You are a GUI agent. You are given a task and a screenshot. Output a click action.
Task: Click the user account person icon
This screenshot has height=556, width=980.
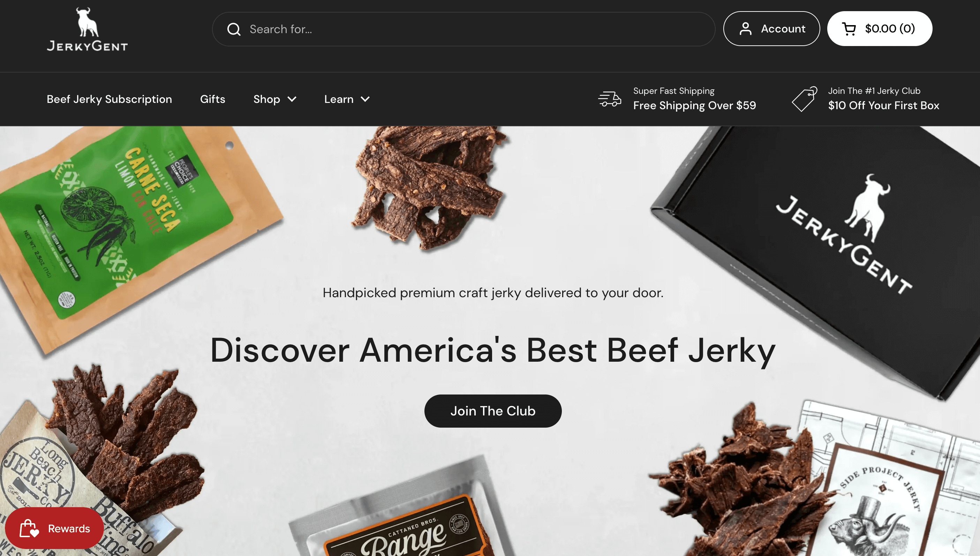(745, 28)
